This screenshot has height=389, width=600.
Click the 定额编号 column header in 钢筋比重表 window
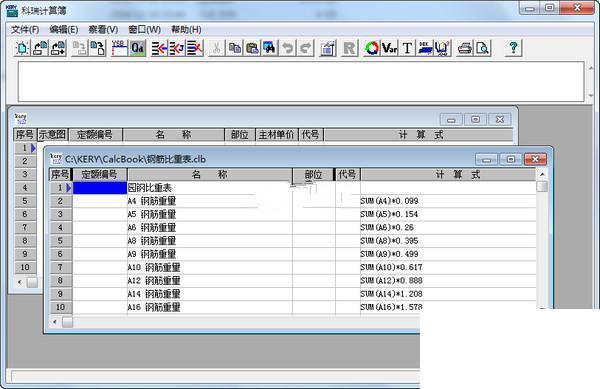click(99, 174)
